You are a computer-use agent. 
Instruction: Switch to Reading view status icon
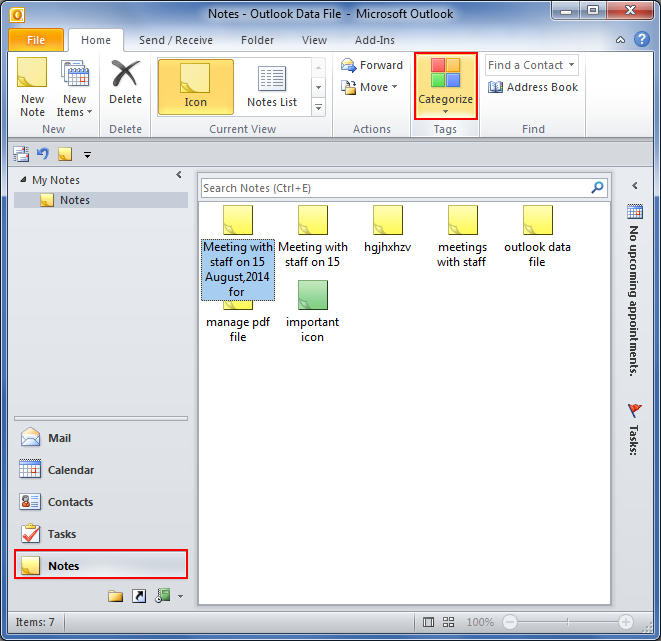pyautogui.click(x=449, y=622)
